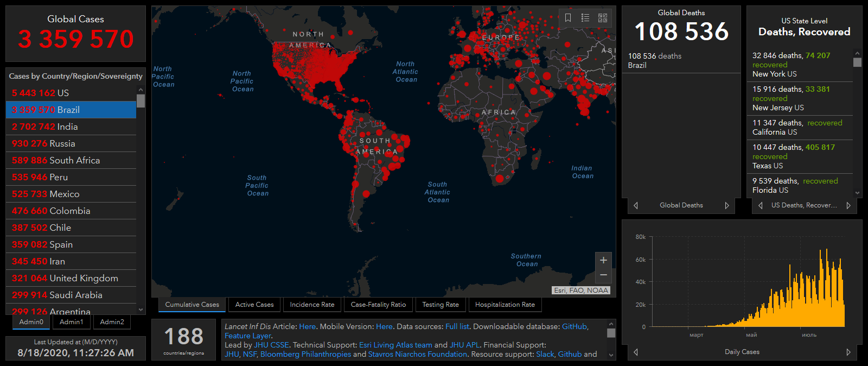Select United Kingdom row in country list

pos(71,278)
